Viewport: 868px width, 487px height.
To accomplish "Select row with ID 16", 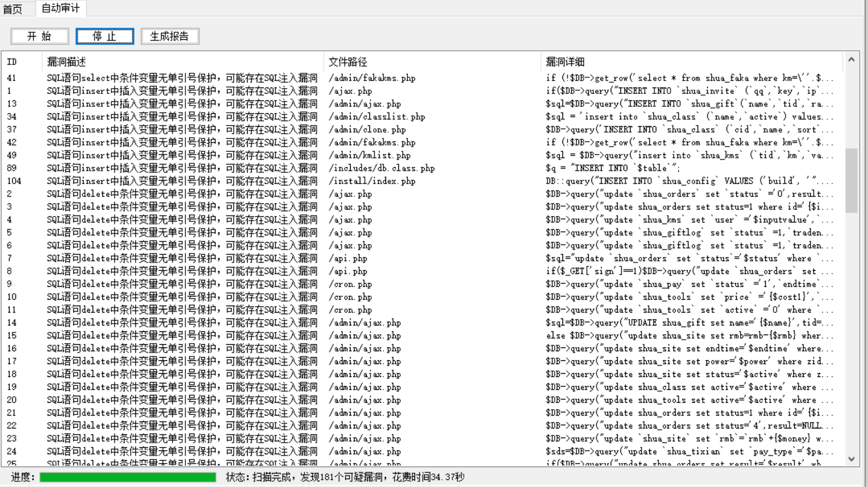I will pyautogui.click(x=423, y=348).
